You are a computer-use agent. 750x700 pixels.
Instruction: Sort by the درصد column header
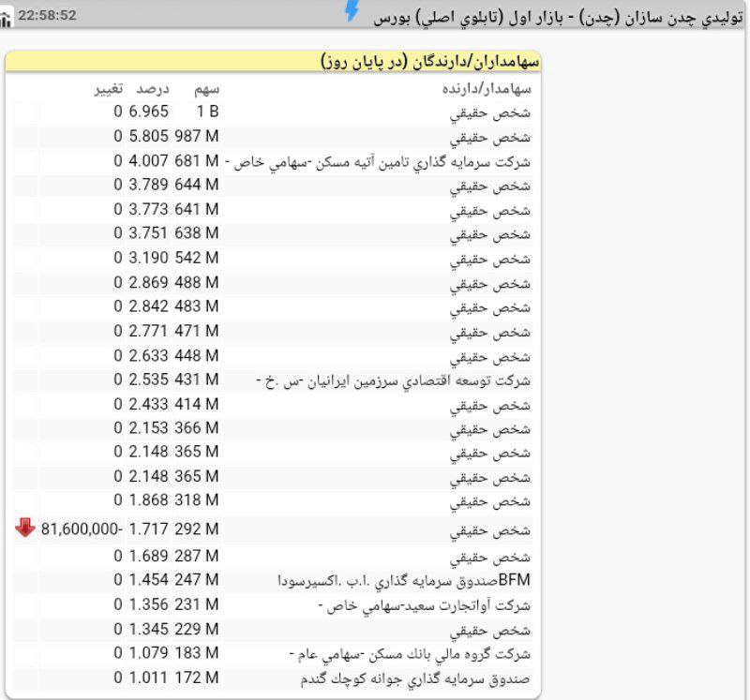pyautogui.click(x=153, y=89)
